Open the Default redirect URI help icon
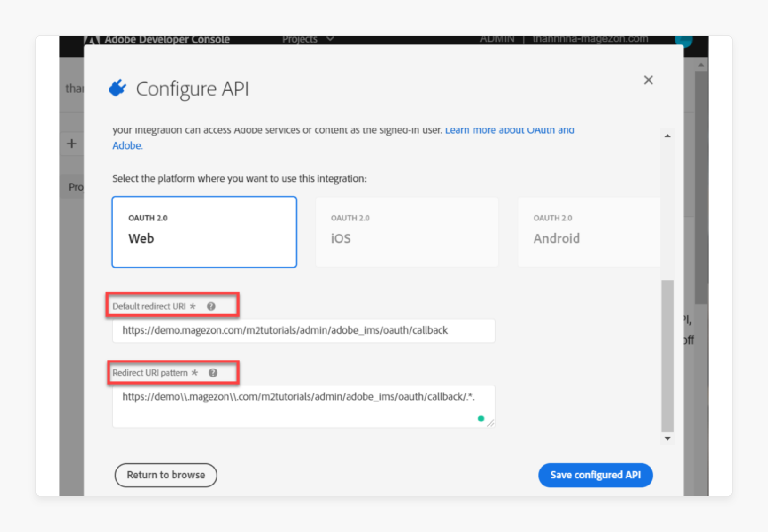 (211, 306)
